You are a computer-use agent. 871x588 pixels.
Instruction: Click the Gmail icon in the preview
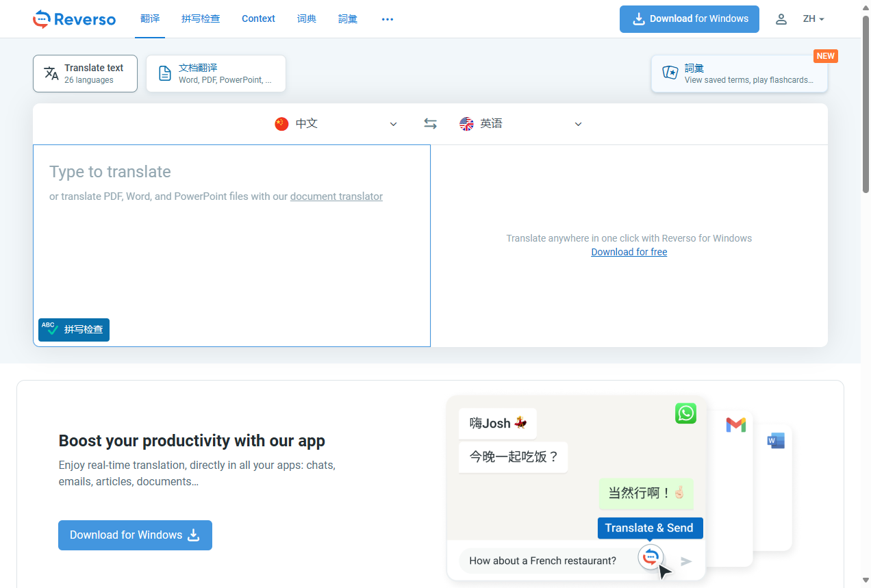click(735, 425)
